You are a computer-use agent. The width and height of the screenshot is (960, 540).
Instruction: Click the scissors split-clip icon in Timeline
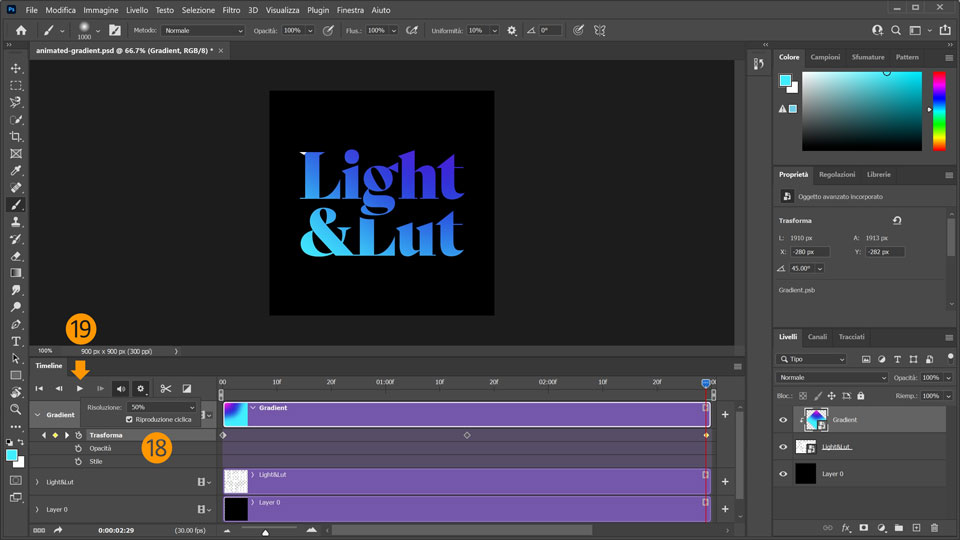(166, 388)
